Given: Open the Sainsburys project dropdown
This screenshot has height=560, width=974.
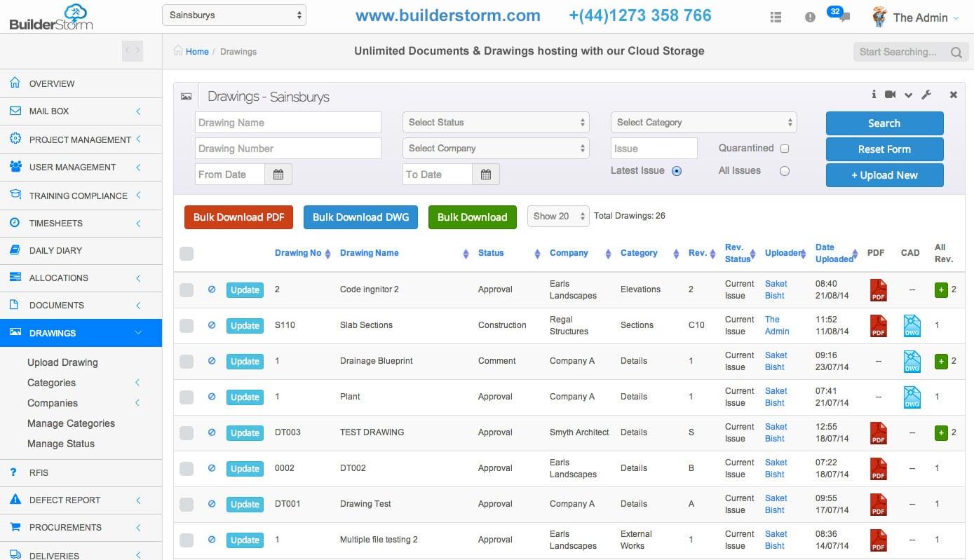Looking at the screenshot, I should click(234, 15).
